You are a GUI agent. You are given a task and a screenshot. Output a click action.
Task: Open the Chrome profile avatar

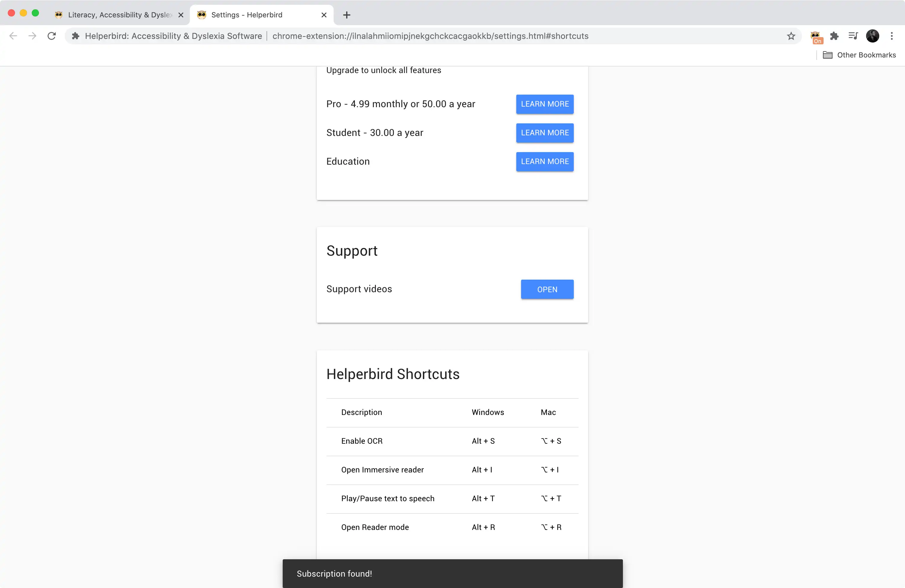(x=872, y=36)
